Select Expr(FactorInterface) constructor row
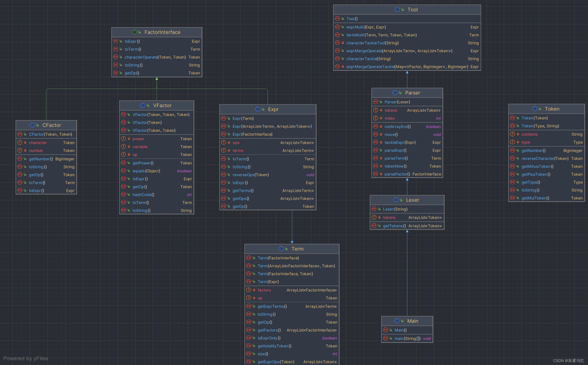This screenshot has height=365, width=588. pos(268,134)
